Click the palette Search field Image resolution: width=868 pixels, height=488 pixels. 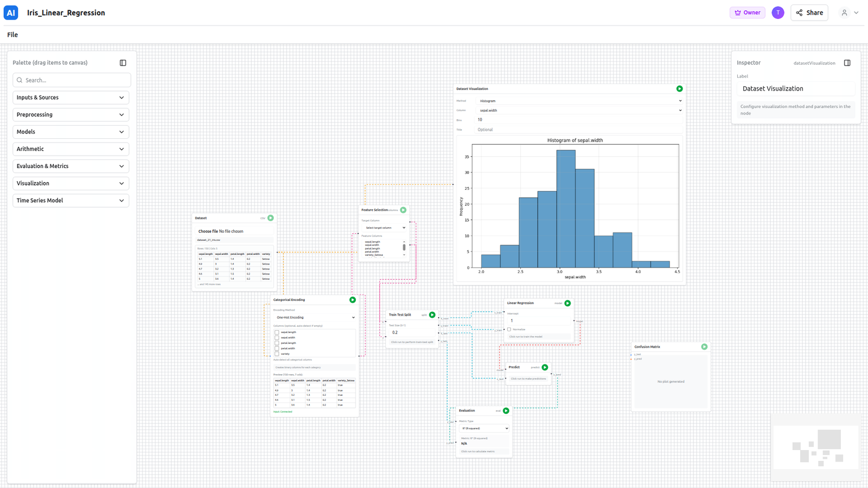point(72,80)
